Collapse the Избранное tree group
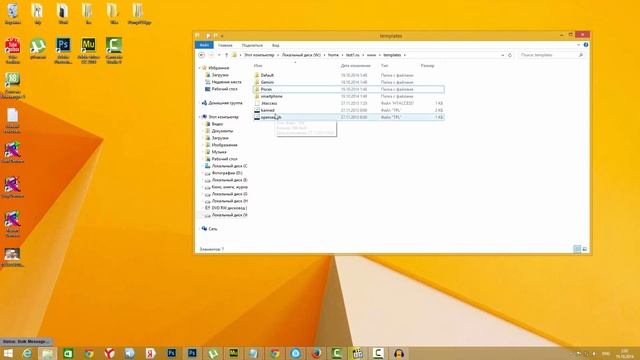 click(x=200, y=68)
